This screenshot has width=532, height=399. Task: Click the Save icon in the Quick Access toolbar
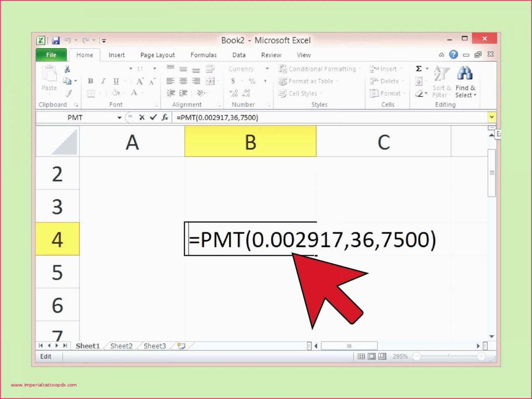(x=56, y=40)
